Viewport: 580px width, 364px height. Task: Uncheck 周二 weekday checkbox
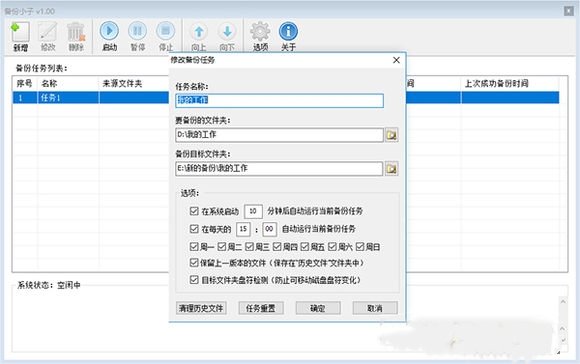click(222, 246)
